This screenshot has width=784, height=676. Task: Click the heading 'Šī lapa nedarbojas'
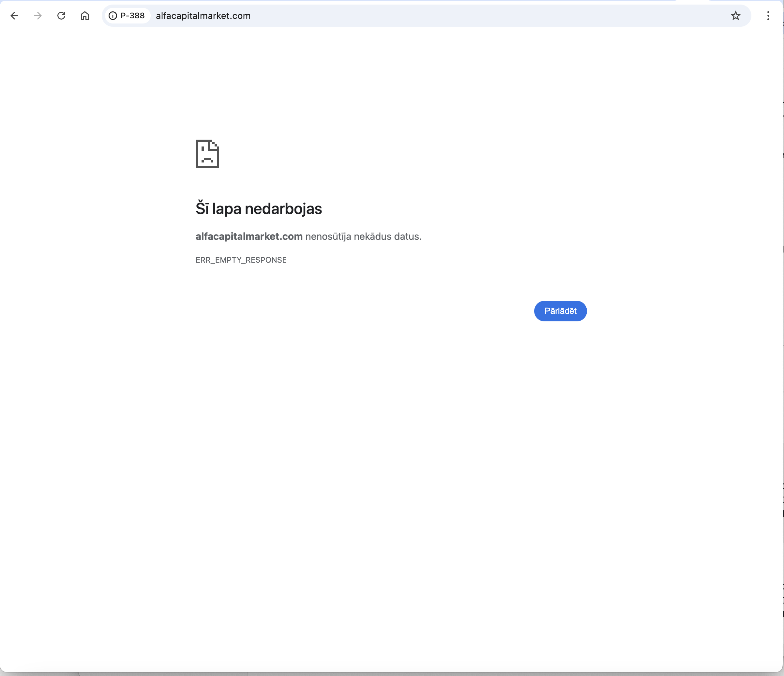pos(258,208)
